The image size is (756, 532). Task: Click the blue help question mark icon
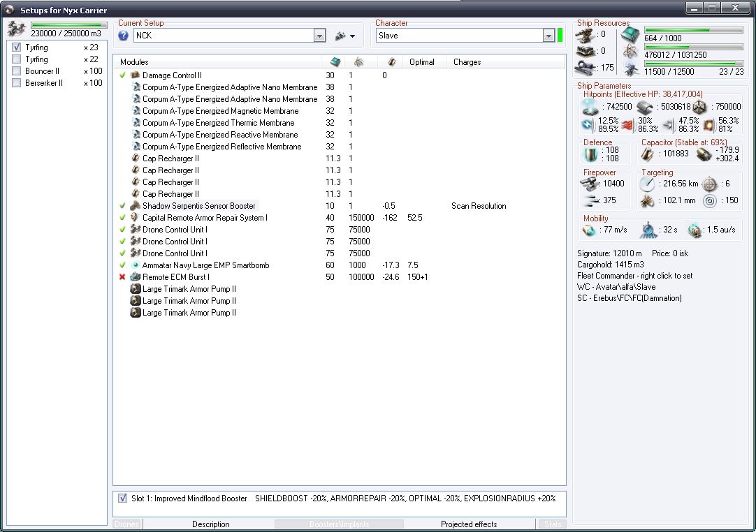[x=124, y=36]
